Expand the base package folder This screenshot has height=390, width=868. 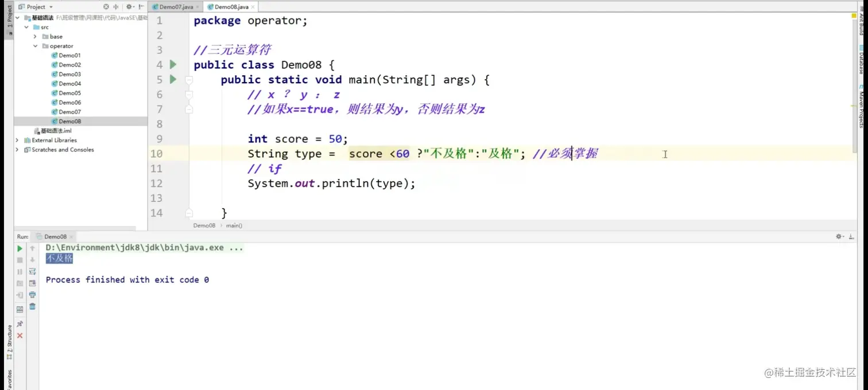(35, 36)
